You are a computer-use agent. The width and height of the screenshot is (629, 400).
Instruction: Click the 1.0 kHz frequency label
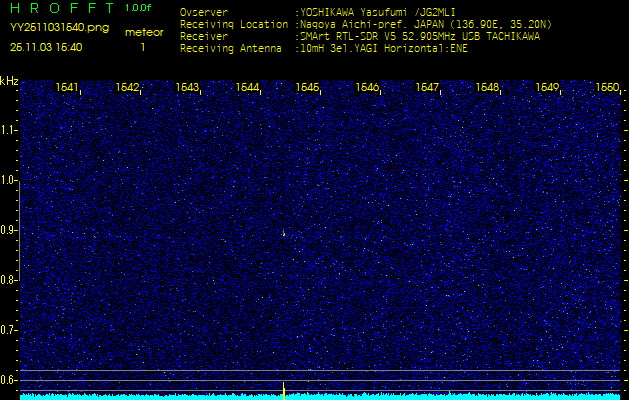(x=8, y=181)
